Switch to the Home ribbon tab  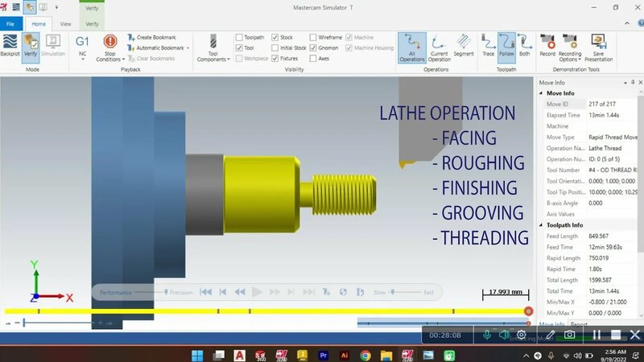[39, 24]
